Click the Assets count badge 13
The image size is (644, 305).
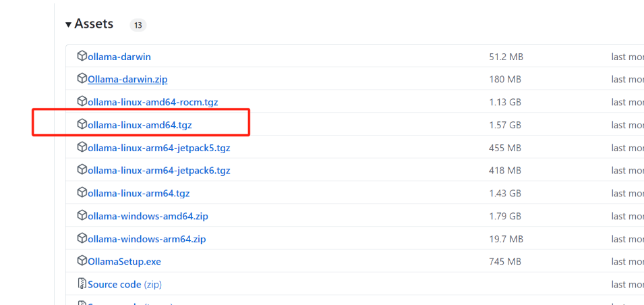tap(138, 25)
